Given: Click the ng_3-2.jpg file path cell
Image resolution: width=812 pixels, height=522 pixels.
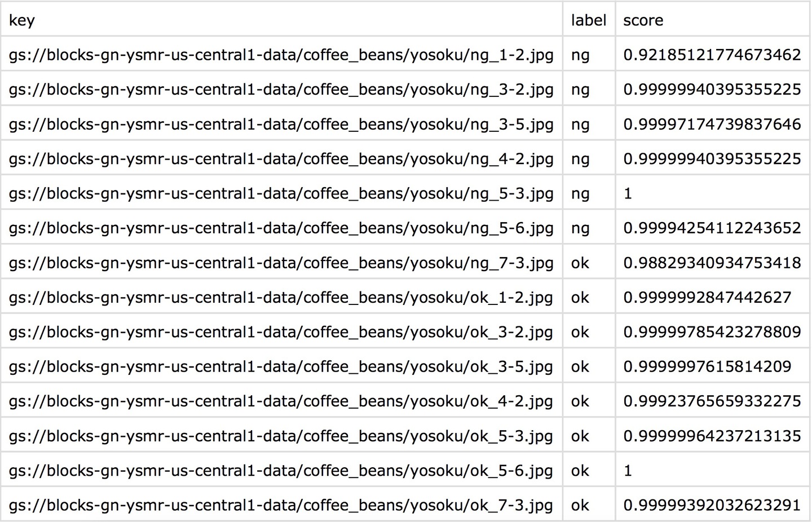Looking at the screenshot, I should tap(281, 89).
